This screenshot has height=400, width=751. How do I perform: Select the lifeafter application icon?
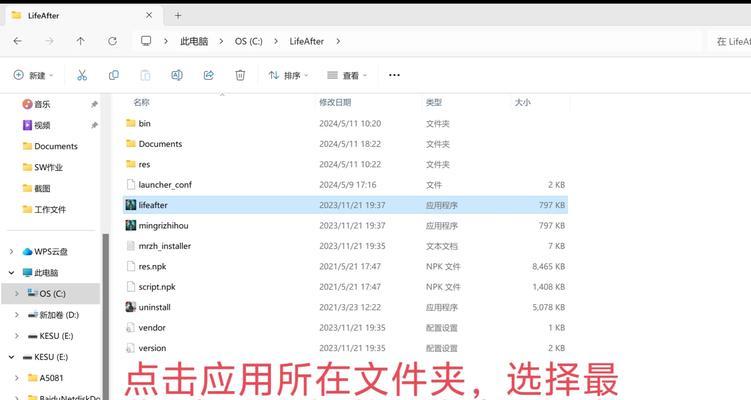[130, 205]
